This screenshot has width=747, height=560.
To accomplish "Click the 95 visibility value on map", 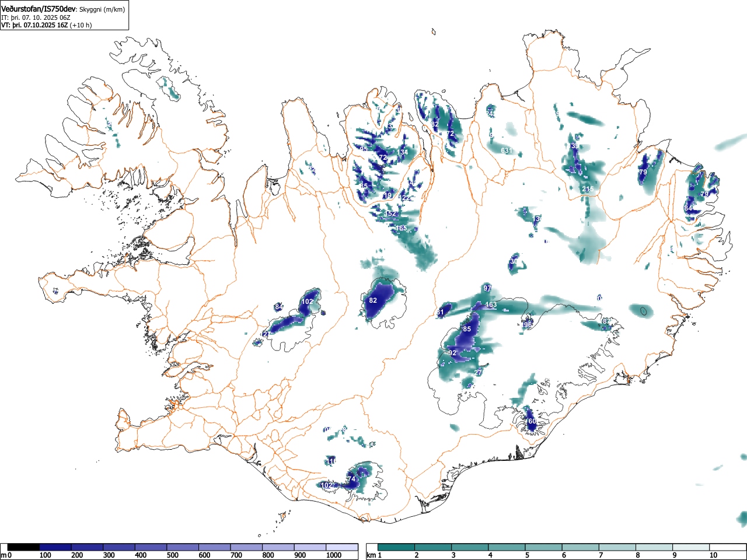I will (363, 149).
